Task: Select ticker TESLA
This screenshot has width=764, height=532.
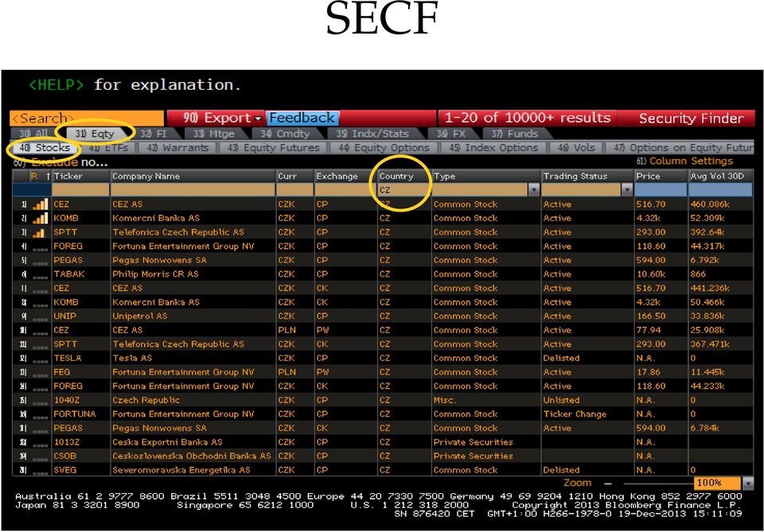Action: tap(68, 358)
